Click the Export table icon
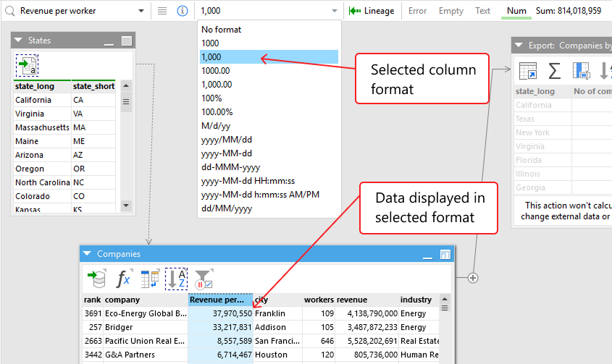This screenshot has height=364, width=612. pyautogui.click(x=528, y=71)
